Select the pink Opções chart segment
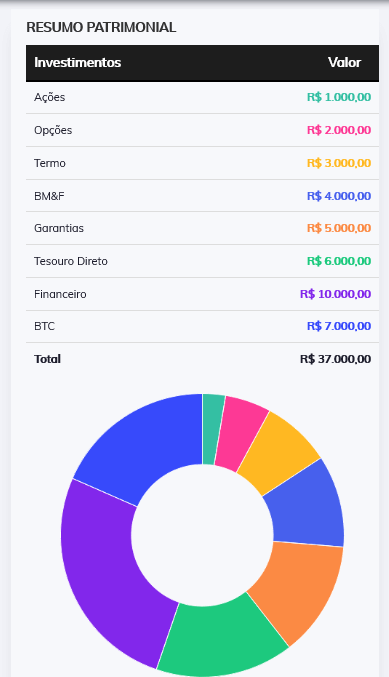389x677 pixels. (x=240, y=434)
